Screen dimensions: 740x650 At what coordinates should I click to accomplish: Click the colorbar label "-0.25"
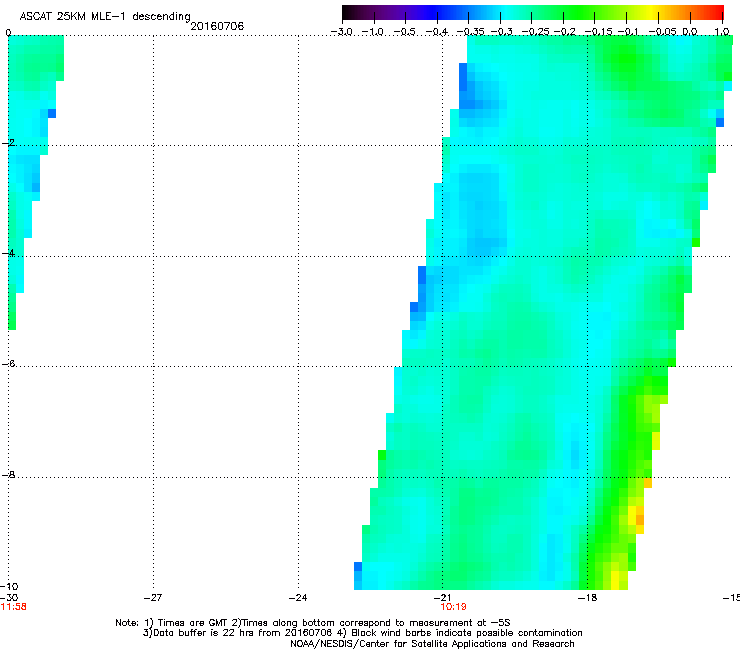tap(535, 32)
